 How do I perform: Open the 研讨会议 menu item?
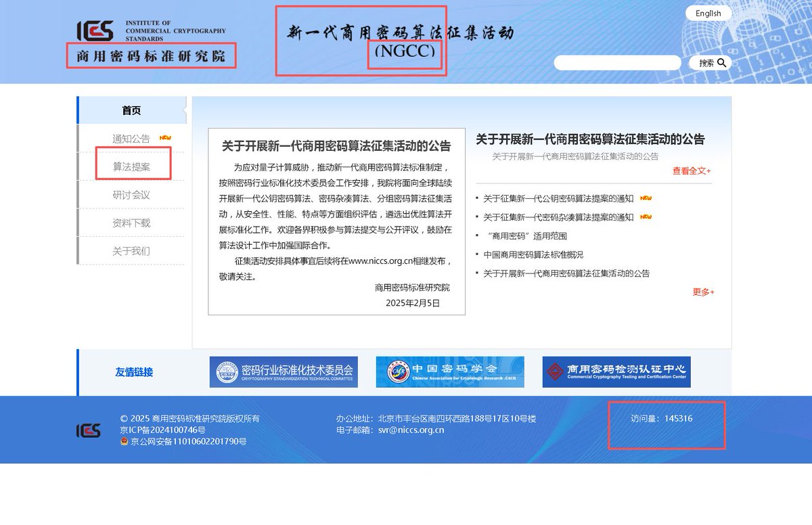131,195
